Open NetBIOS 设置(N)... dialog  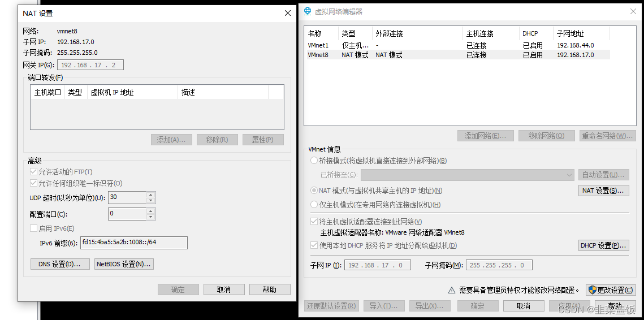coord(124,264)
